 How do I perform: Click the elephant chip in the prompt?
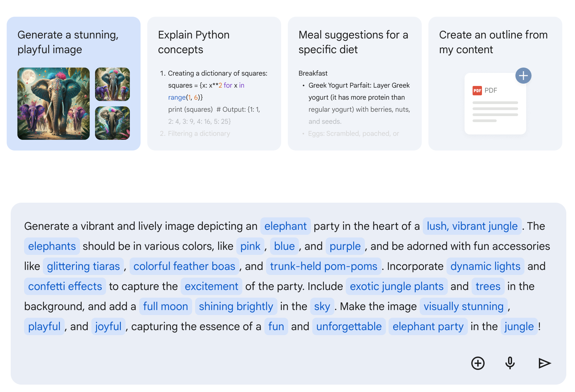[x=285, y=226]
